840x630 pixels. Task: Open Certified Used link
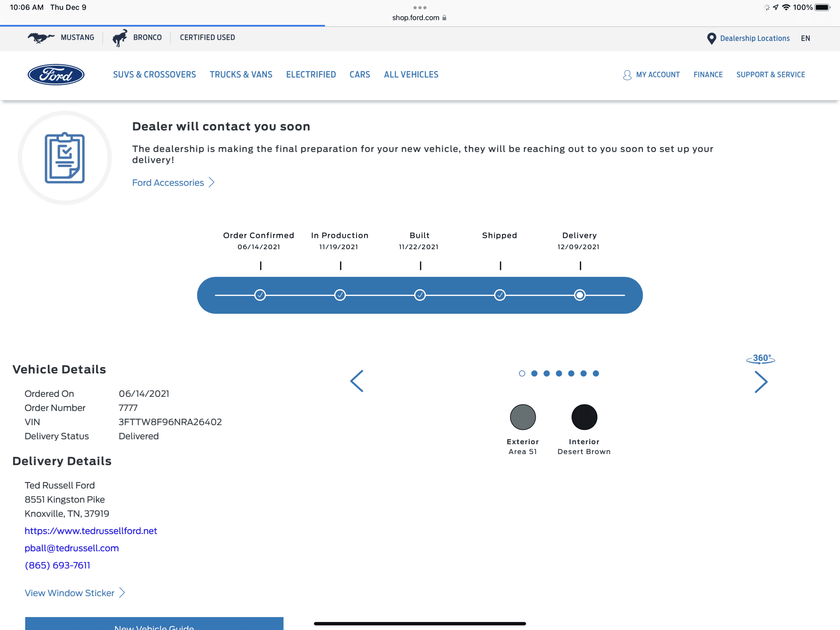[x=207, y=37]
